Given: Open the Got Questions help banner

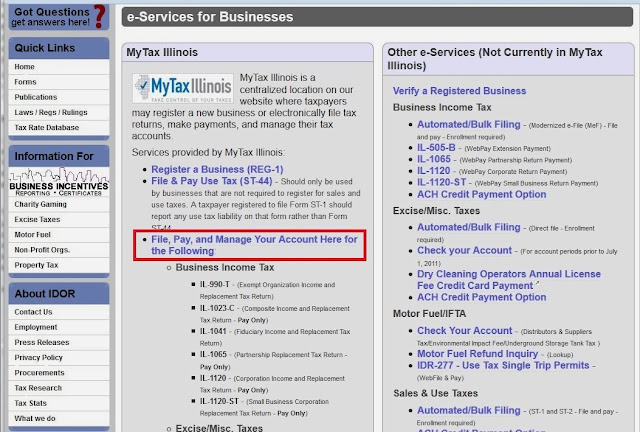Looking at the screenshot, I should click(x=59, y=17).
